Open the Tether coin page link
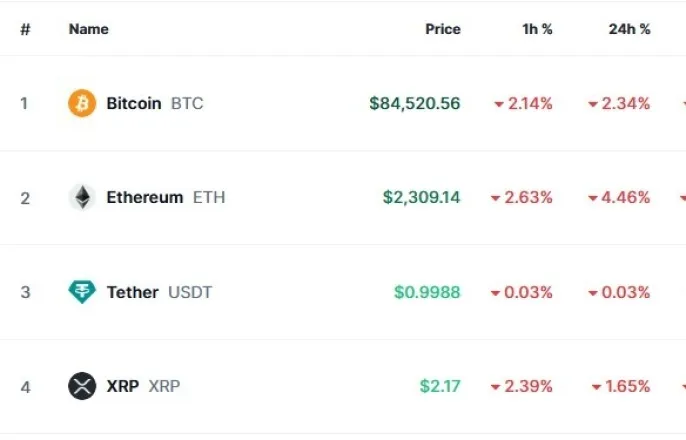This screenshot has width=686, height=440. [x=133, y=292]
